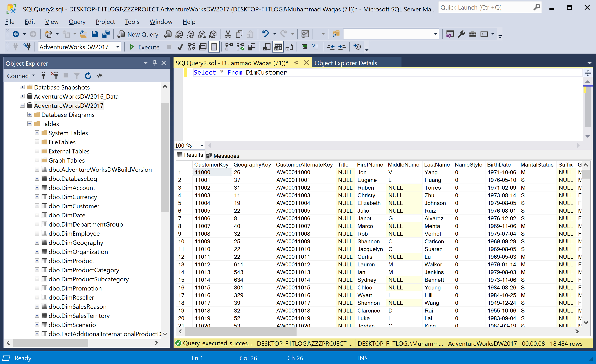Expand the dbo.DimCustomer table node
Image resolution: width=596 pixels, height=364 pixels.
(37, 206)
